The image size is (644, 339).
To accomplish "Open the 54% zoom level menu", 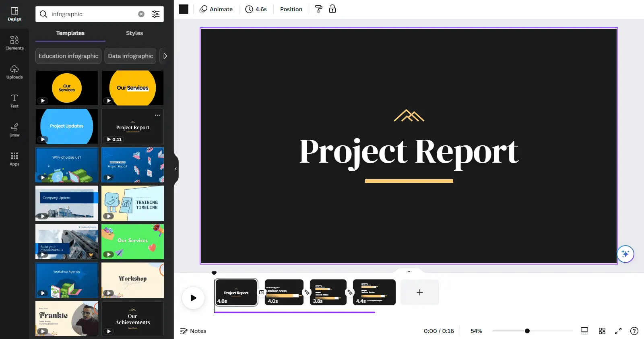I will tap(476, 331).
